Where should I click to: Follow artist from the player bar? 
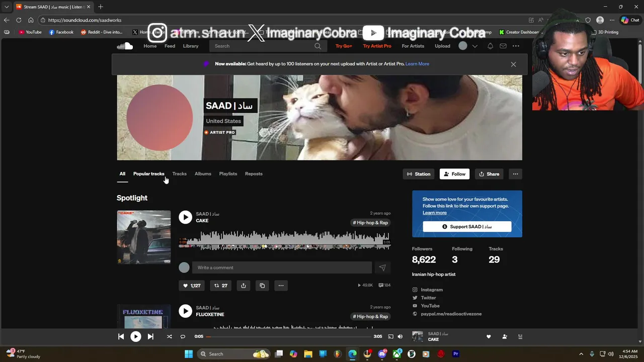pos(505,337)
